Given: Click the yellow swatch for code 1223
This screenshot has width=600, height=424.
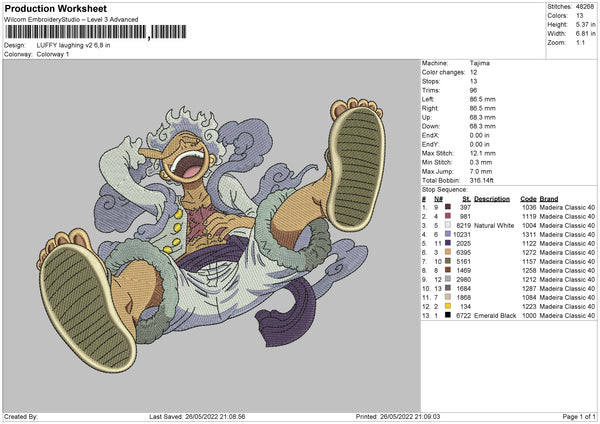Looking at the screenshot, I should pos(448,306).
